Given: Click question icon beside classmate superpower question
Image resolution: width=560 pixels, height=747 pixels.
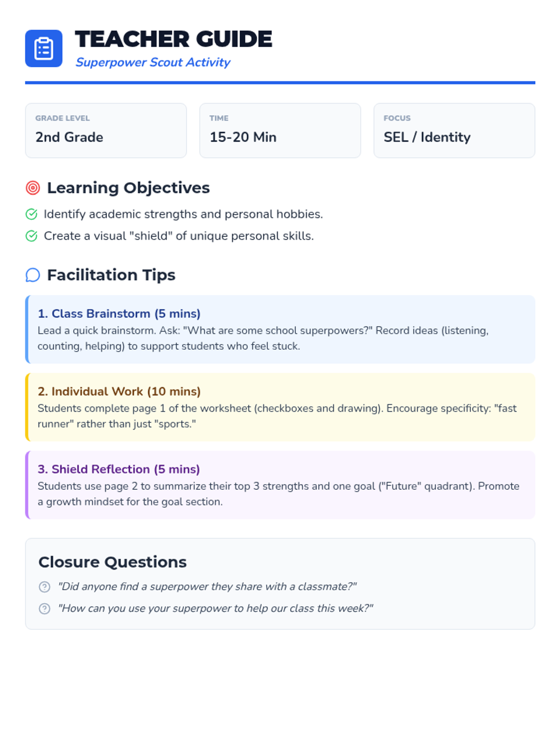Looking at the screenshot, I should click(x=44, y=587).
